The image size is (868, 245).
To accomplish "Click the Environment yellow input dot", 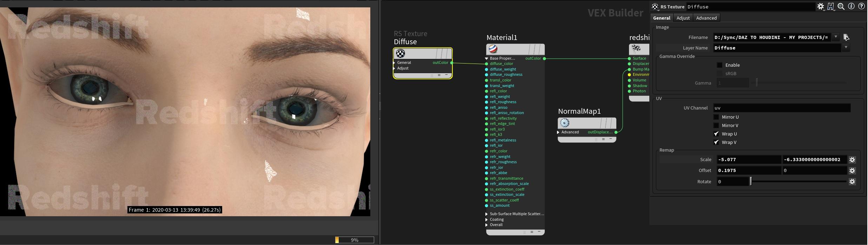I will pos(629,75).
